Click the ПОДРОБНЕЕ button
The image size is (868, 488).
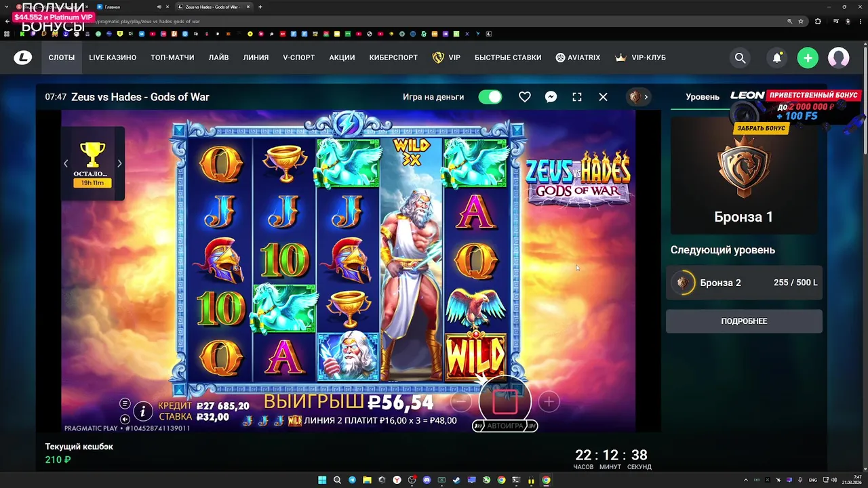coord(744,321)
